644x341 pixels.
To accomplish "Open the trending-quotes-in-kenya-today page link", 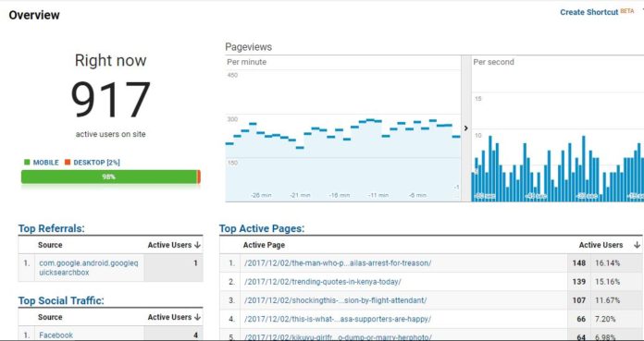I will coord(322,282).
